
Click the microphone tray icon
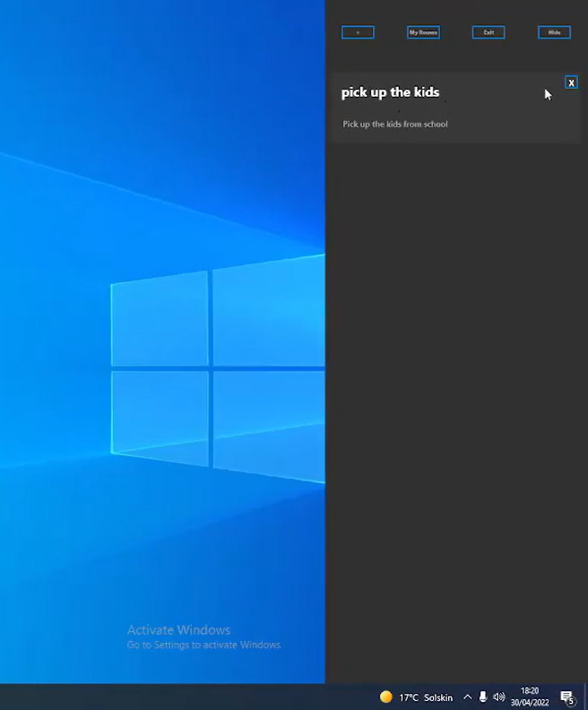(x=483, y=697)
